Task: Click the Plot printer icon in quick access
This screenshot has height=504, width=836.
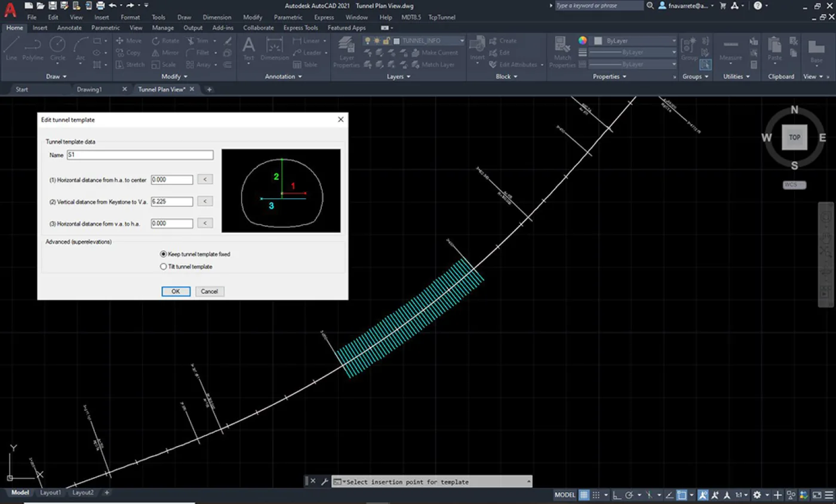Action: coord(100,5)
